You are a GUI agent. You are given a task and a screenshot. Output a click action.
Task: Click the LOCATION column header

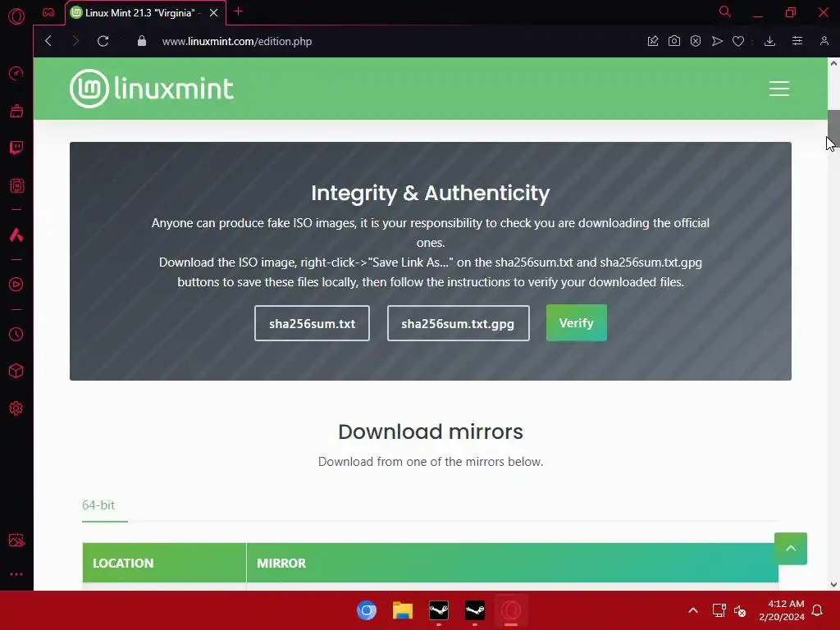pos(164,563)
